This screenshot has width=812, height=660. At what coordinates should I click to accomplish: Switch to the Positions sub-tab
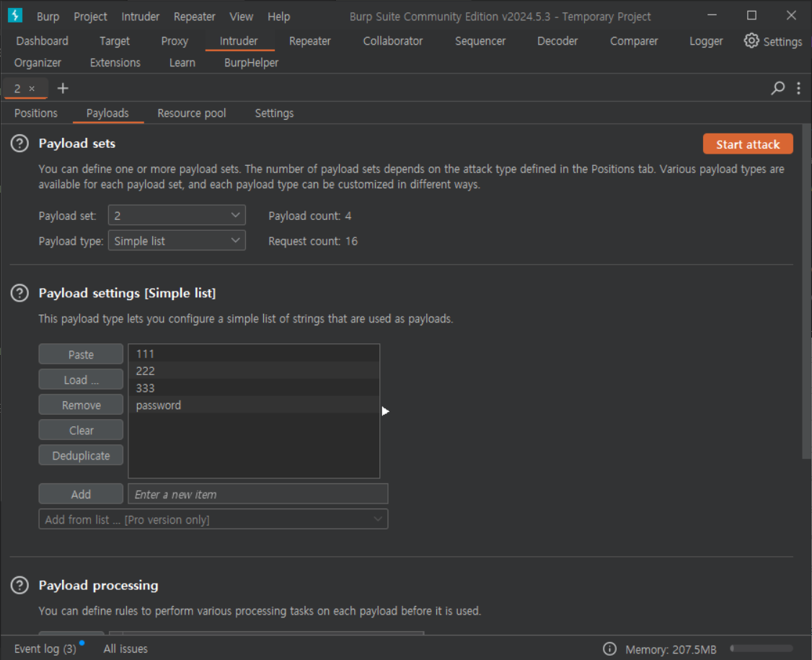pyautogui.click(x=36, y=113)
